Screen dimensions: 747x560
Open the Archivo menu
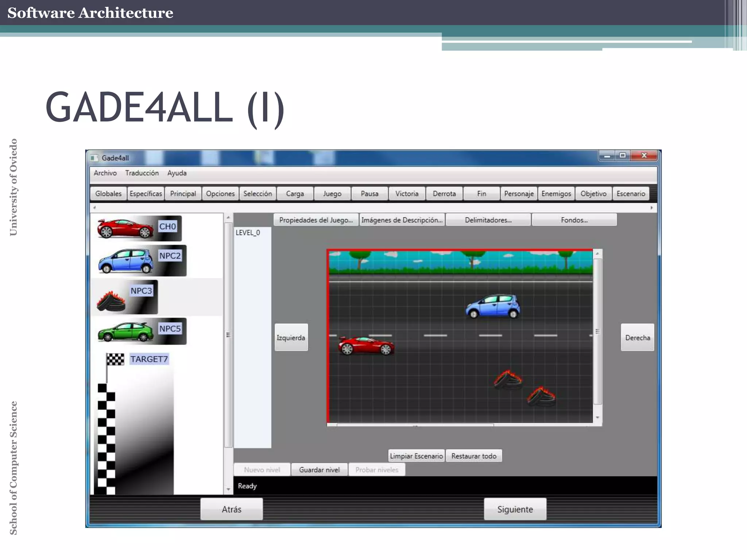tap(105, 173)
